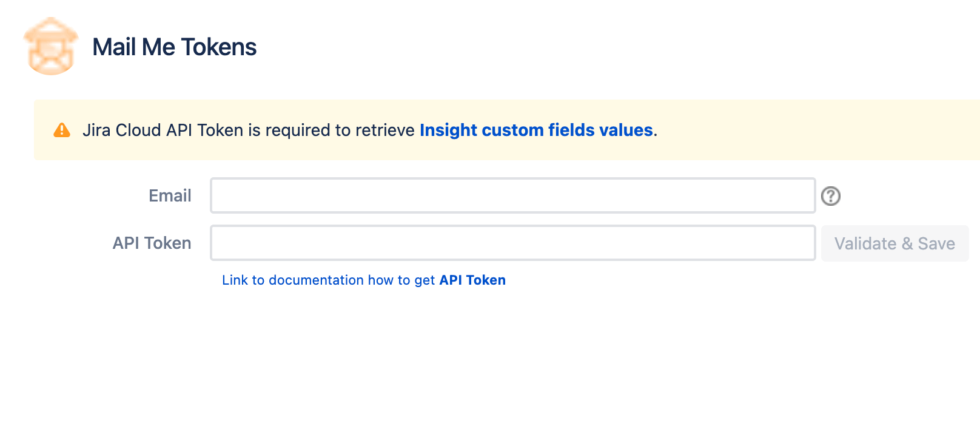
Task: Click the Email field label
Action: coord(170,195)
